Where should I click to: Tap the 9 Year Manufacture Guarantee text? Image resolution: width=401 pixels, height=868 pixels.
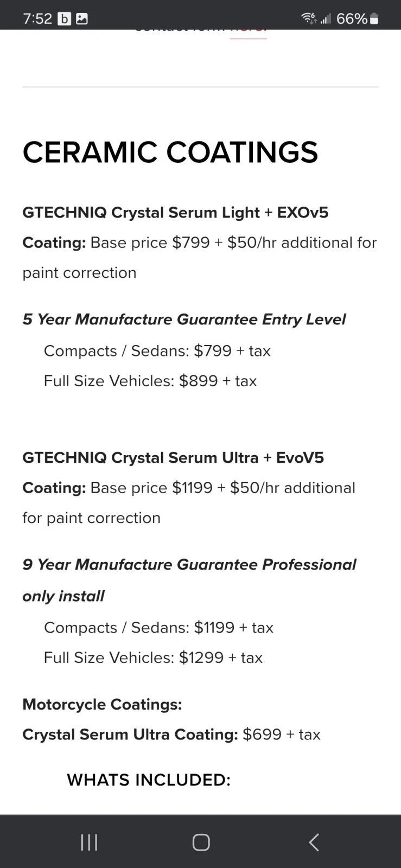tap(189, 580)
